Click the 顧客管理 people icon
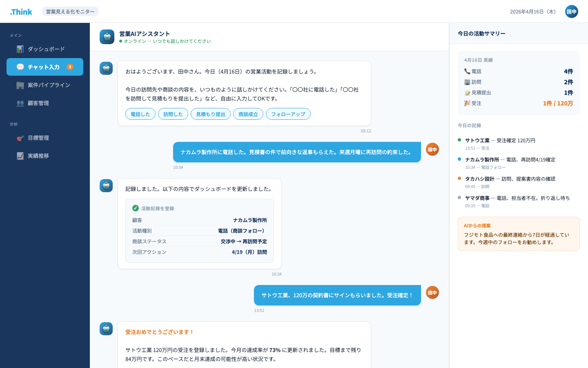588x368 pixels. (x=20, y=103)
